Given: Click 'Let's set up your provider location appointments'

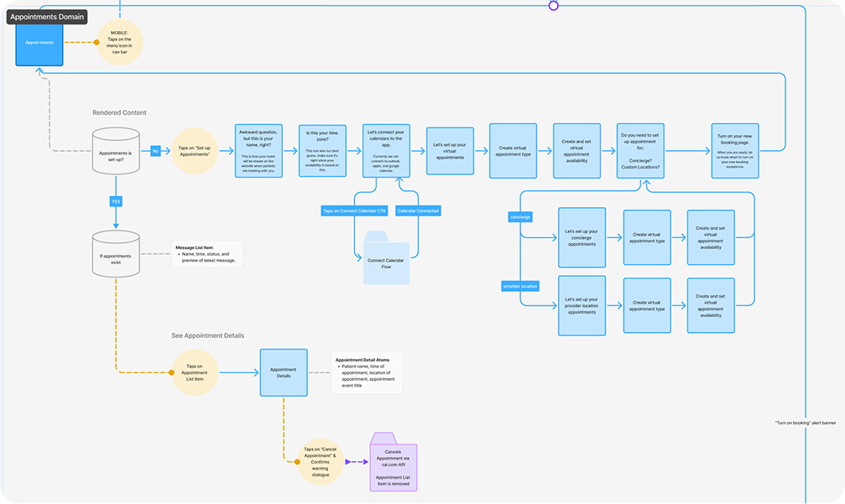Looking at the screenshot, I should point(582,305).
